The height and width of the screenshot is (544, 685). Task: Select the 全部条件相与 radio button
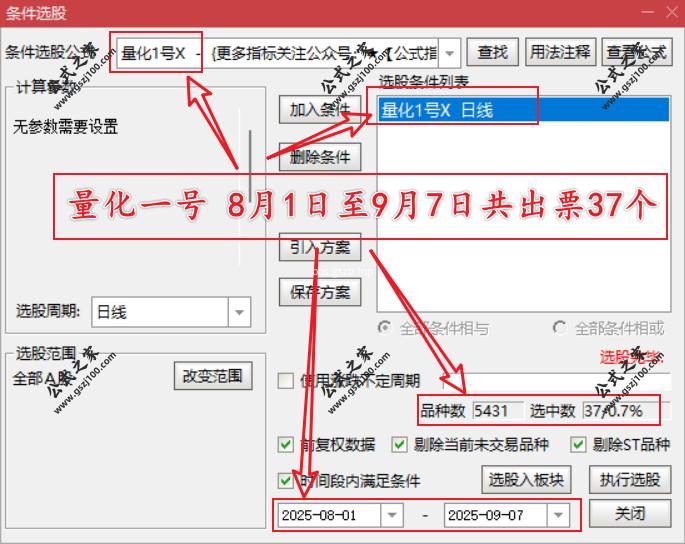tap(384, 327)
